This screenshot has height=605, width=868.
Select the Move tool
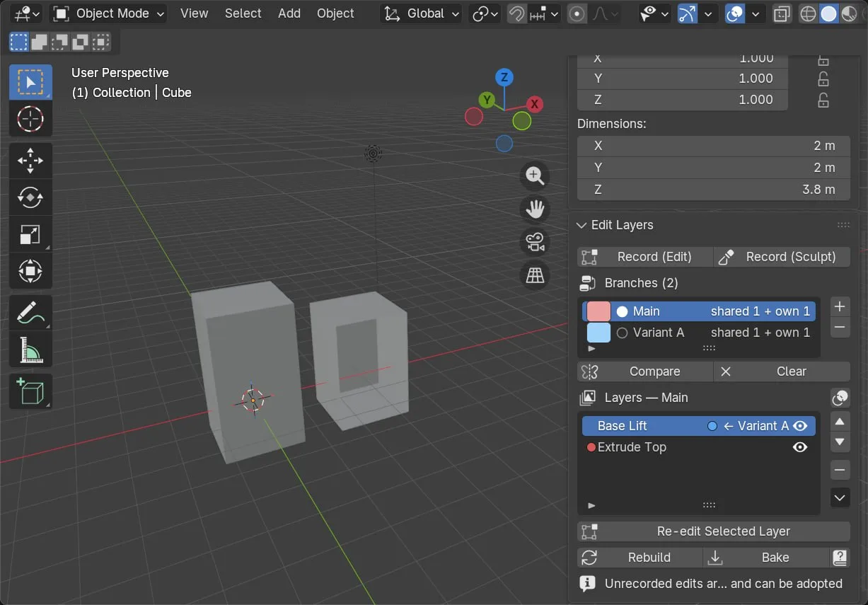(30, 161)
